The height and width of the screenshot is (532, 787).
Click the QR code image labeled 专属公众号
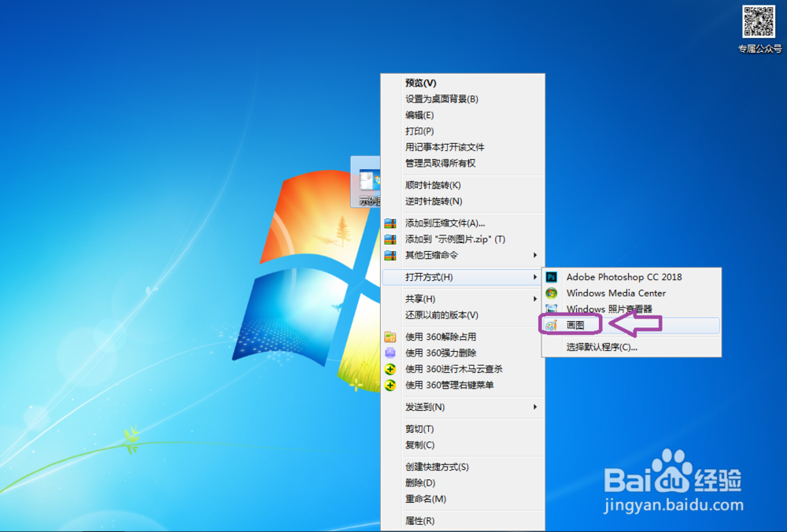(759, 21)
